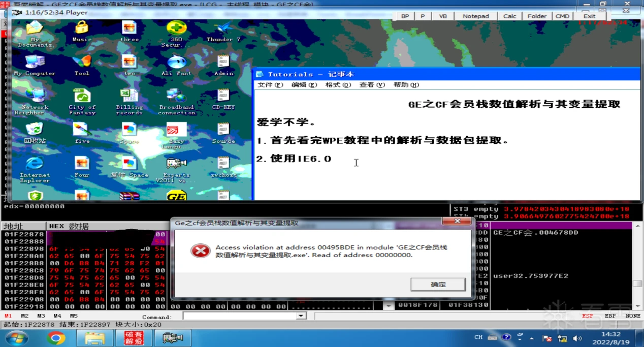Open File Explorer taskbar icon
Image resolution: width=644 pixels, height=347 pixels.
point(95,338)
